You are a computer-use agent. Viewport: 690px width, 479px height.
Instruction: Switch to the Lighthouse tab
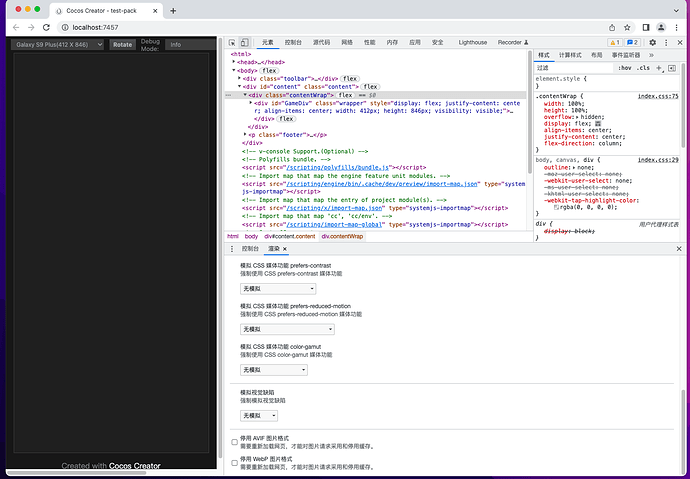472,43
